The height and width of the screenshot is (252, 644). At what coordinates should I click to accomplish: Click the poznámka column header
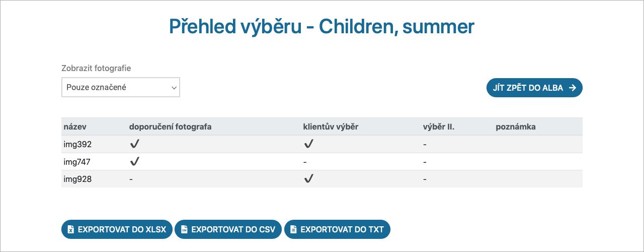516,127
